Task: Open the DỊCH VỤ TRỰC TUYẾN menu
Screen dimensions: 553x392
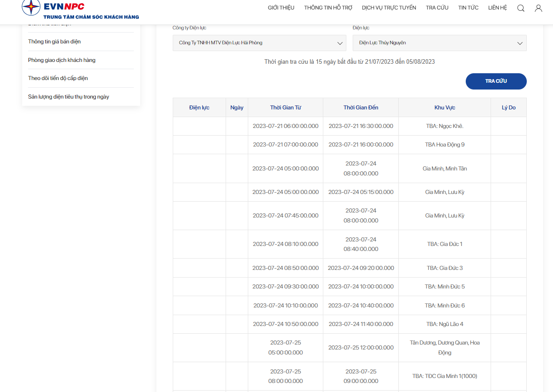Action: [x=389, y=8]
